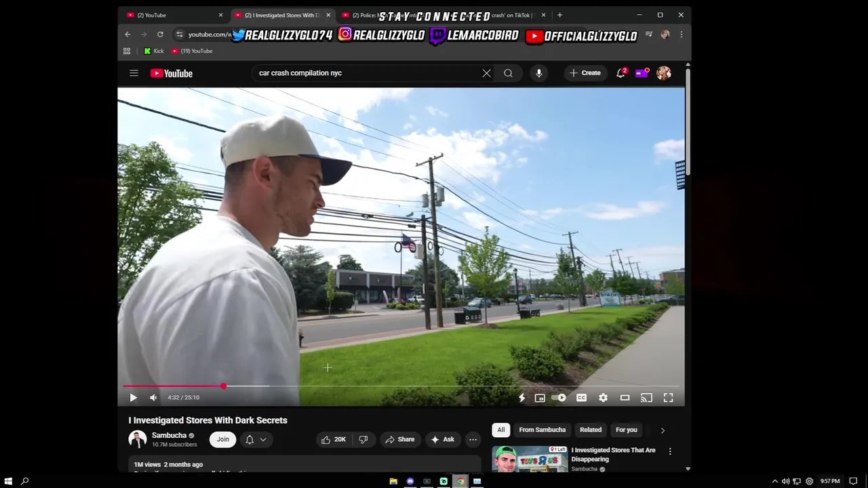Open Windows Start menu

coord(7,481)
